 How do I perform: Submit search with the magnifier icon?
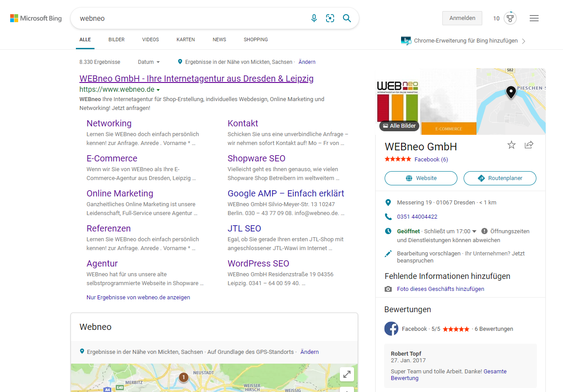(347, 18)
